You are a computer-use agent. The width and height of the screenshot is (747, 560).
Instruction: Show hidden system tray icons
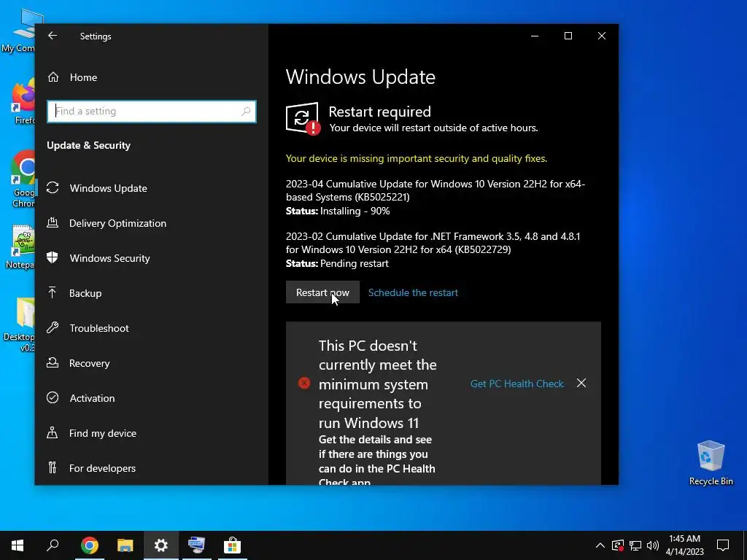600,545
